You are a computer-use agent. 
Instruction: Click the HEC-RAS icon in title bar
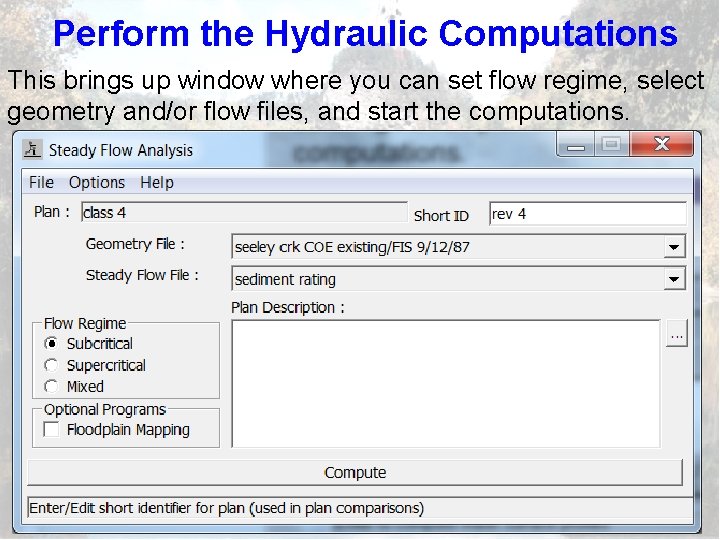[x=32, y=149]
